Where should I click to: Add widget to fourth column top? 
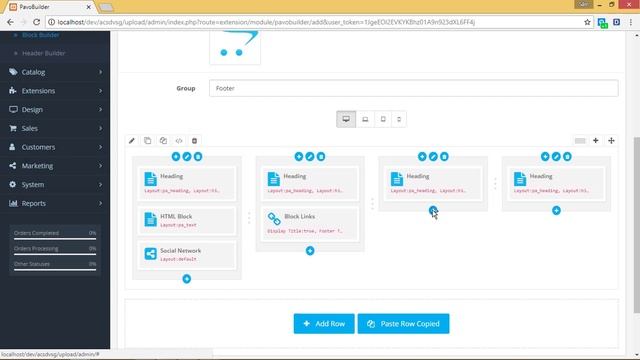pos(545,156)
